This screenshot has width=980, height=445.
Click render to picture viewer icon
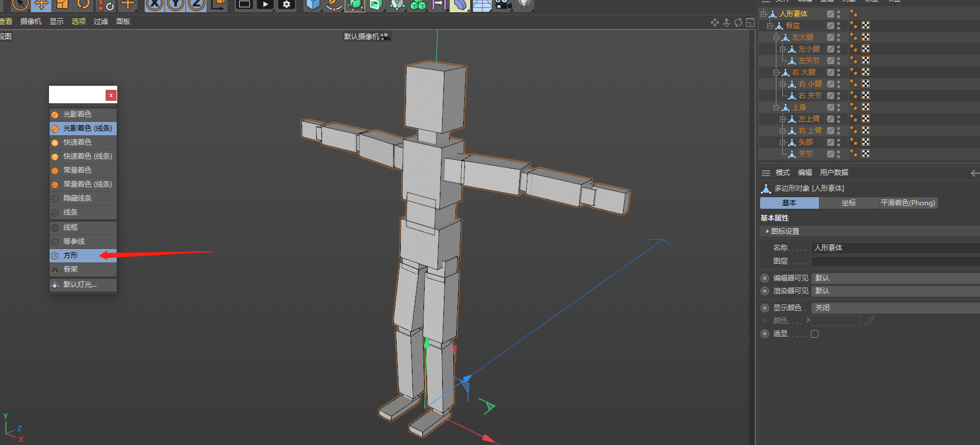point(265,5)
